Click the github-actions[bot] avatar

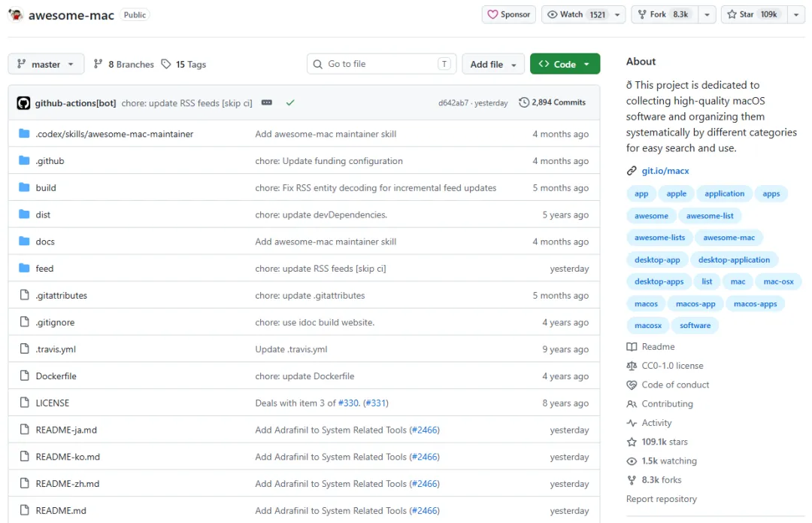tap(23, 102)
